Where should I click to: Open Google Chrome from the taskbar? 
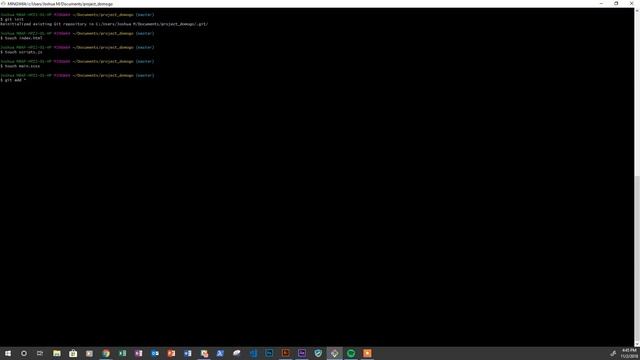point(106,353)
